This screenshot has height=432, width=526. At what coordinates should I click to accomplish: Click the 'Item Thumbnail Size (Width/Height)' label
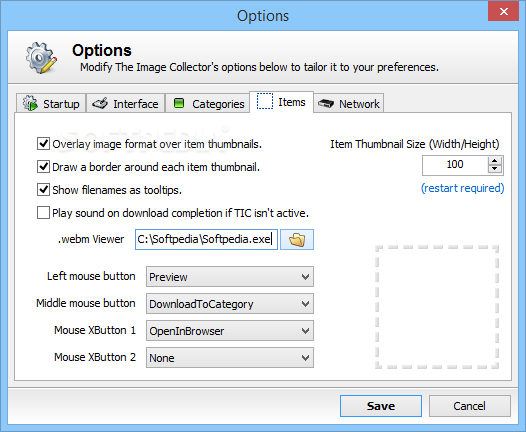click(x=415, y=144)
